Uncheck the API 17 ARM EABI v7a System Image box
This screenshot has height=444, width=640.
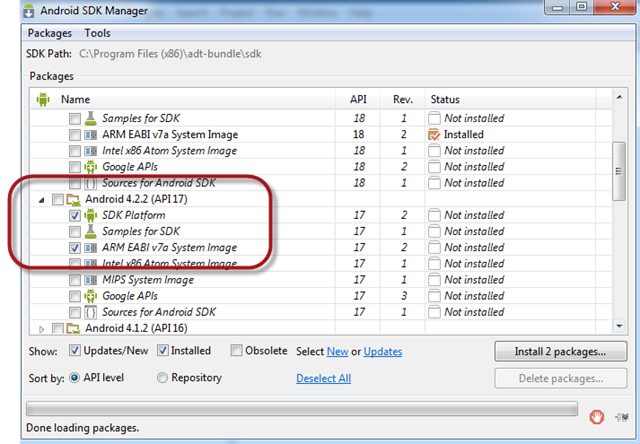pyautogui.click(x=75, y=248)
